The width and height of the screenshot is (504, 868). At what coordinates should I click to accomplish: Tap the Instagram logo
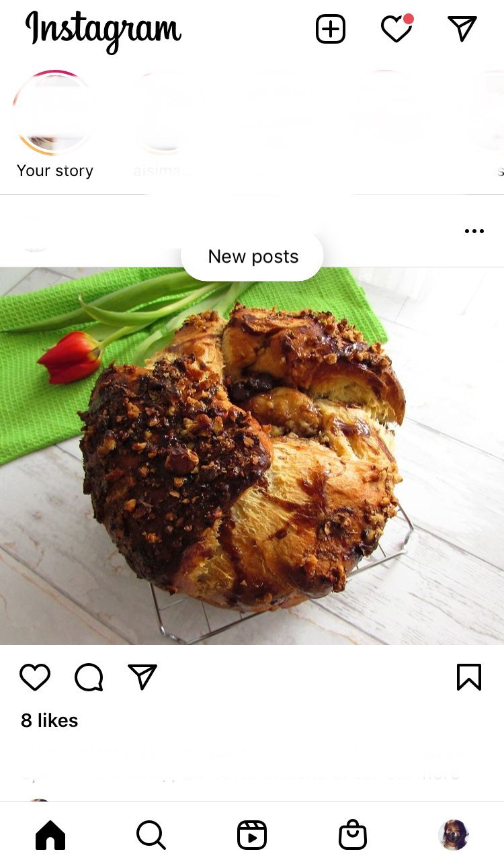[x=103, y=31]
